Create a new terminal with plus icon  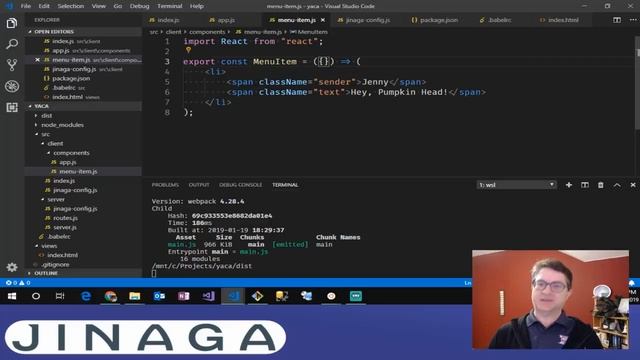(569, 185)
